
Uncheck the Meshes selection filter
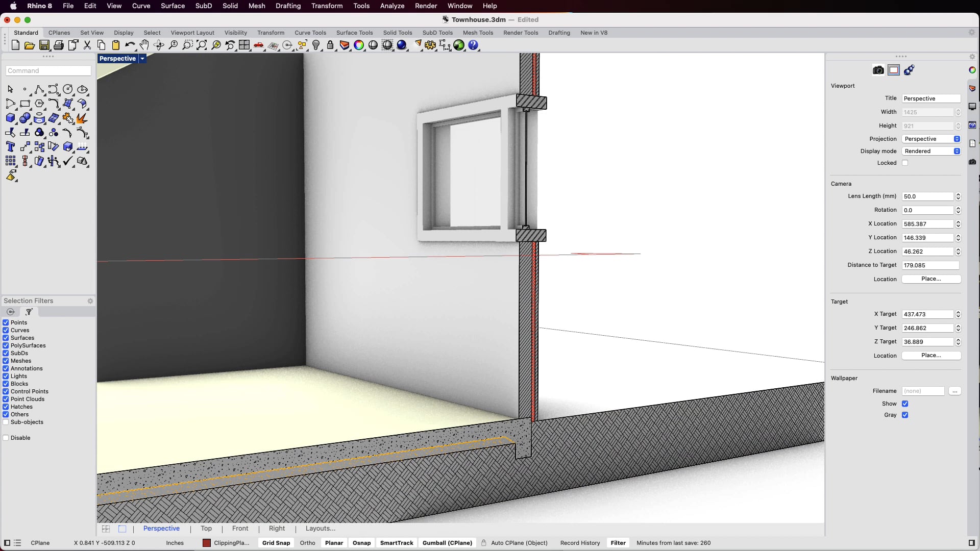click(x=6, y=361)
